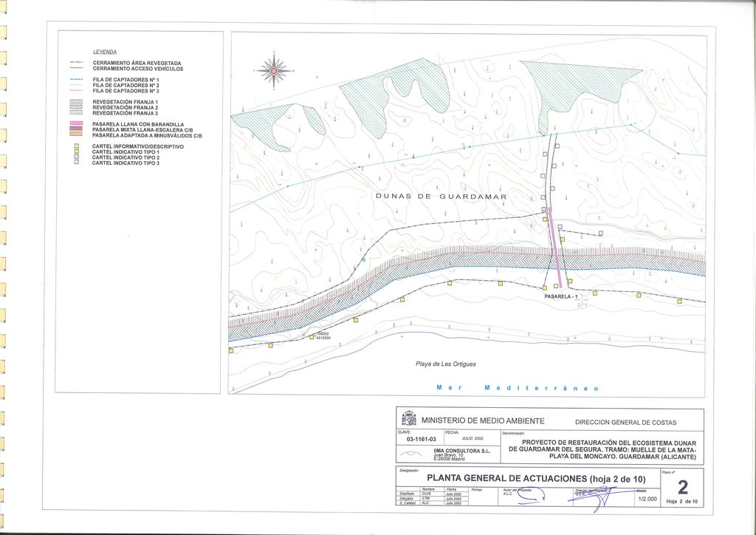Click the compass rose on the map
Image resolution: width=756 pixels, height=535 pixels.
274,71
